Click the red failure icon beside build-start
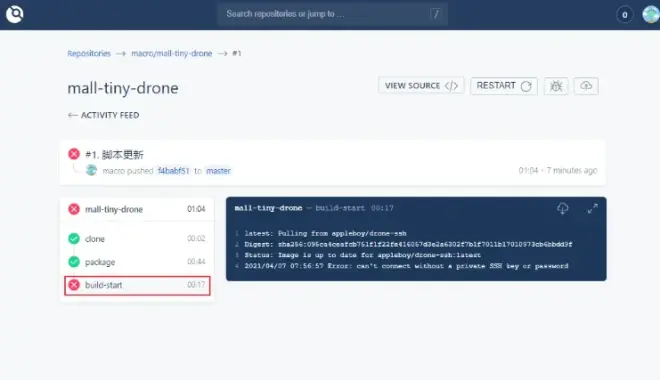The image size is (660, 380). 74,285
